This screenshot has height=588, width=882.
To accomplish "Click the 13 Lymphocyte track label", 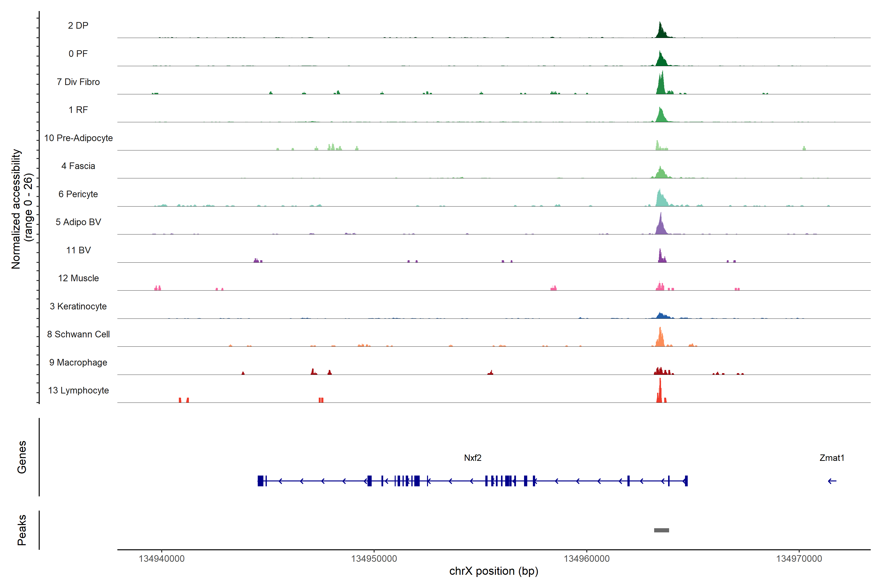I will pyautogui.click(x=78, y=390).
